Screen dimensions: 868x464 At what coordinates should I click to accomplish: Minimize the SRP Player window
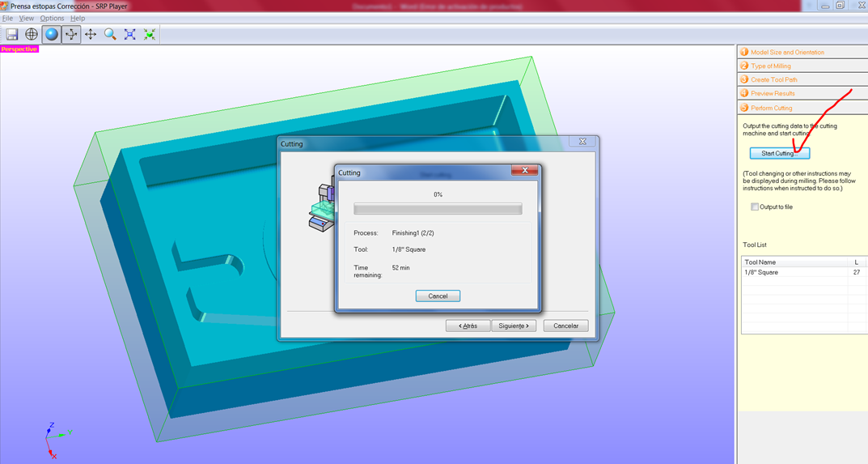[x=825, y=6]
